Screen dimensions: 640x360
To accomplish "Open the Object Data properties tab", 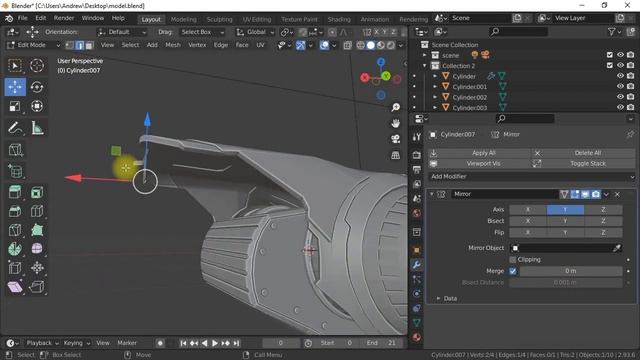I will 416,322.
